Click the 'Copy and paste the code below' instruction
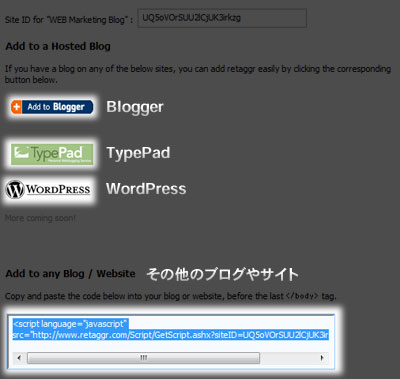The width and height of the screenshot is (400, 379). [x=171, y=296]
